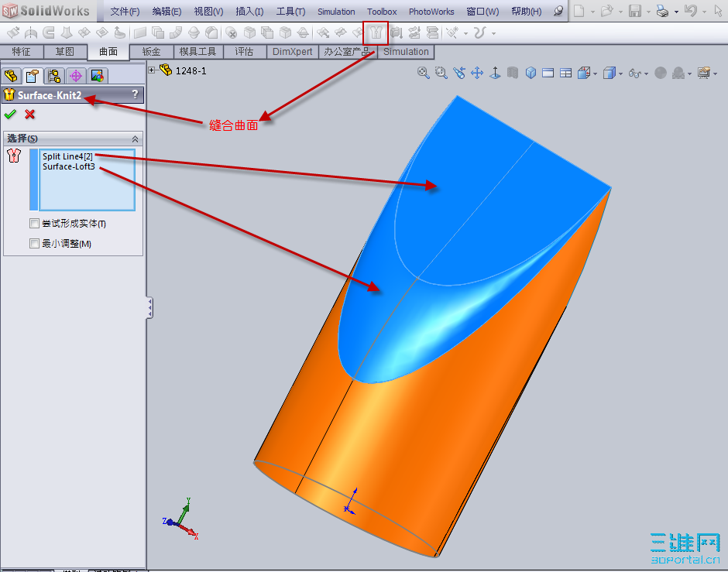Screen dimensions: 728x572
Task: Select the Extend Surface tool
Action: click(323, 33)
